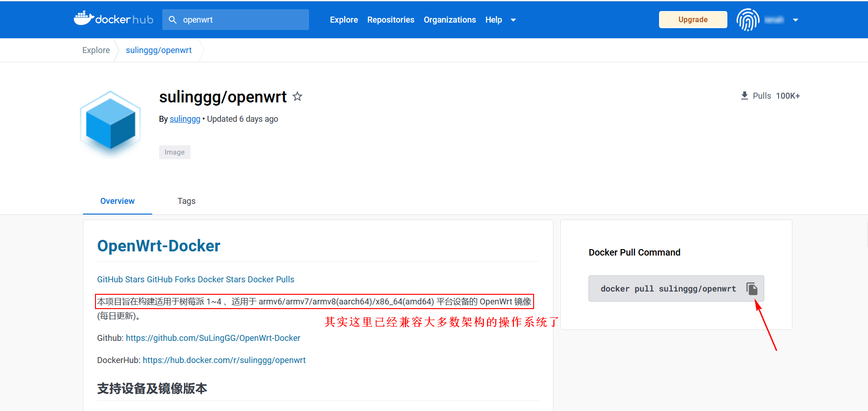Switch to the Tags tab
Viewport: 868px width, 411px height.
pyautogui.click(x=186, y=201)
